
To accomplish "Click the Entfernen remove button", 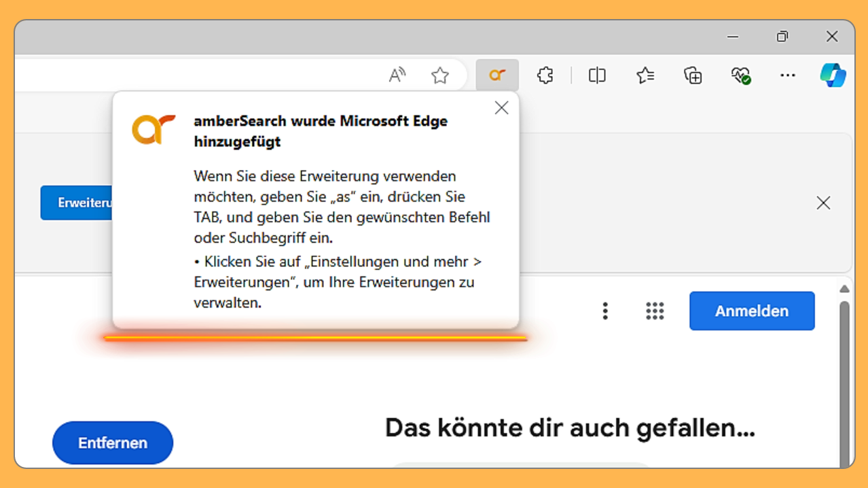I will pyautogui.click(x=113, y=442).
